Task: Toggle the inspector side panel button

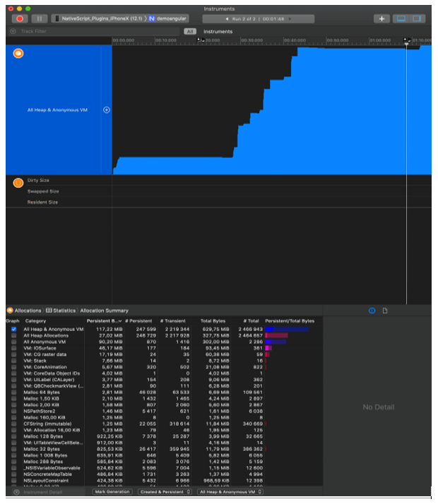Action: 417,18
